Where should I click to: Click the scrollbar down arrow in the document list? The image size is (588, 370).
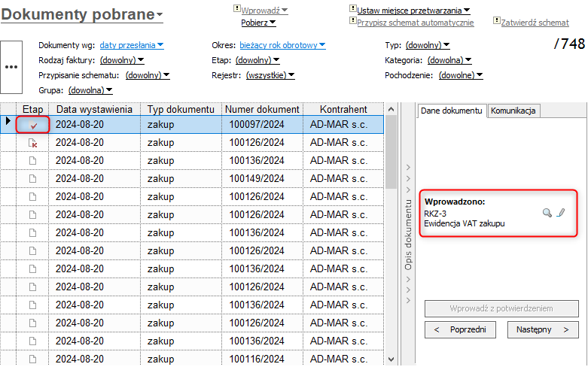click(391, 359)
